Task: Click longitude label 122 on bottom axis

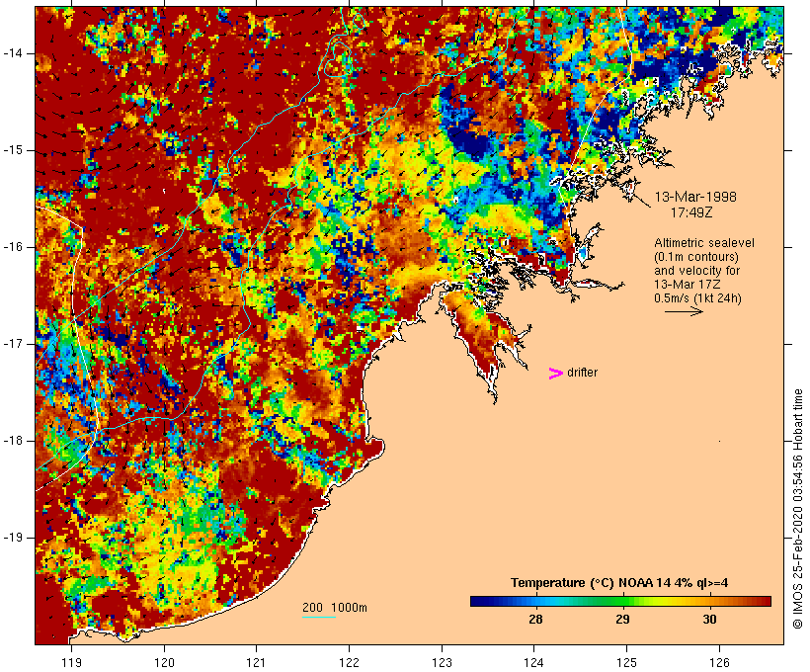Action: (x=349, y=662)
